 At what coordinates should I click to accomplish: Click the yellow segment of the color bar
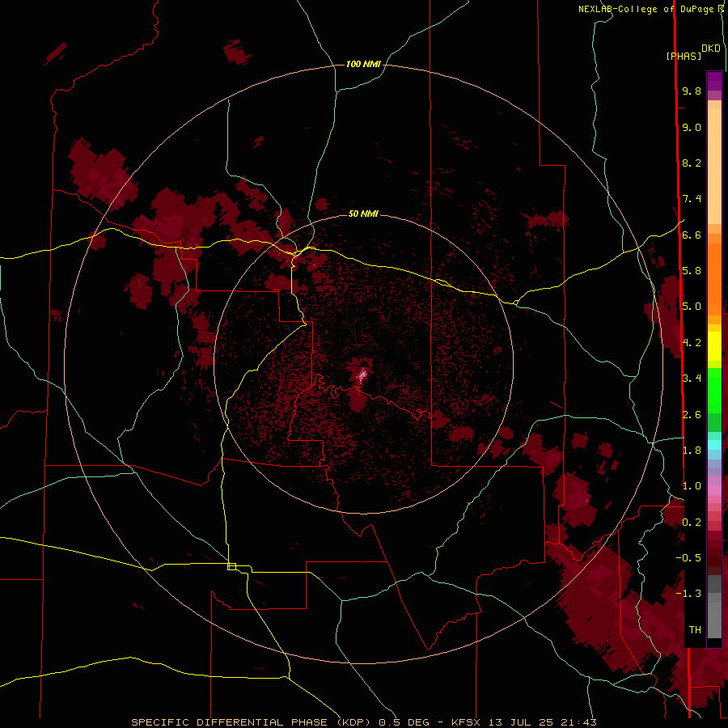click(714, 346)
